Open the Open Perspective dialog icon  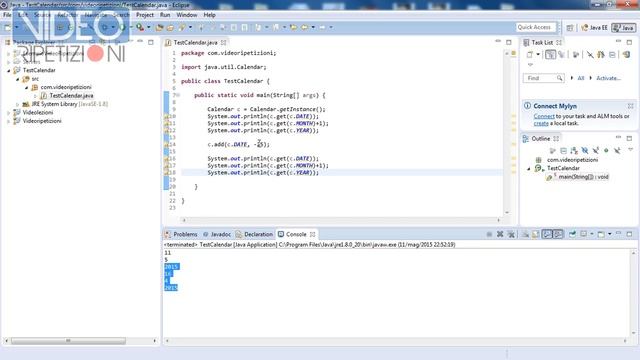570,27
